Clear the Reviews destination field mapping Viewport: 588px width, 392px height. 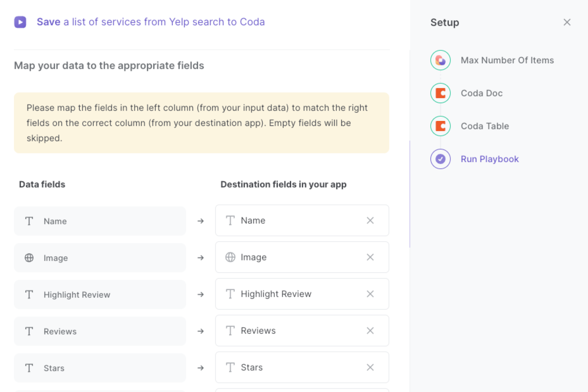point(370,331)
